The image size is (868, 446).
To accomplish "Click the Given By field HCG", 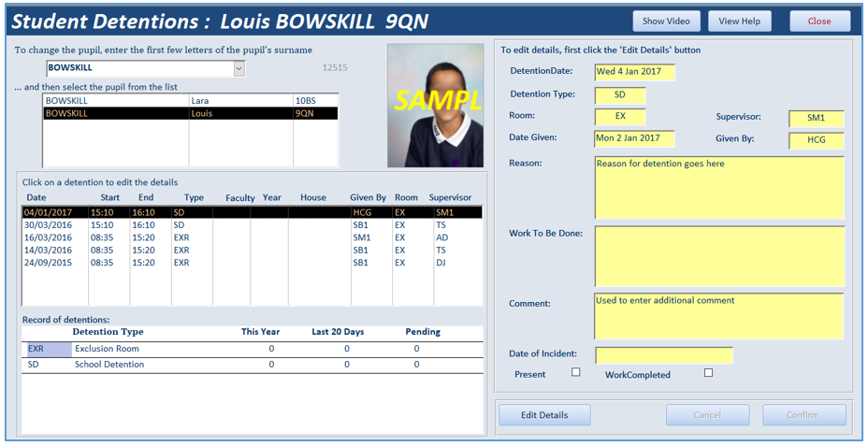I will [x=816, y=140].
